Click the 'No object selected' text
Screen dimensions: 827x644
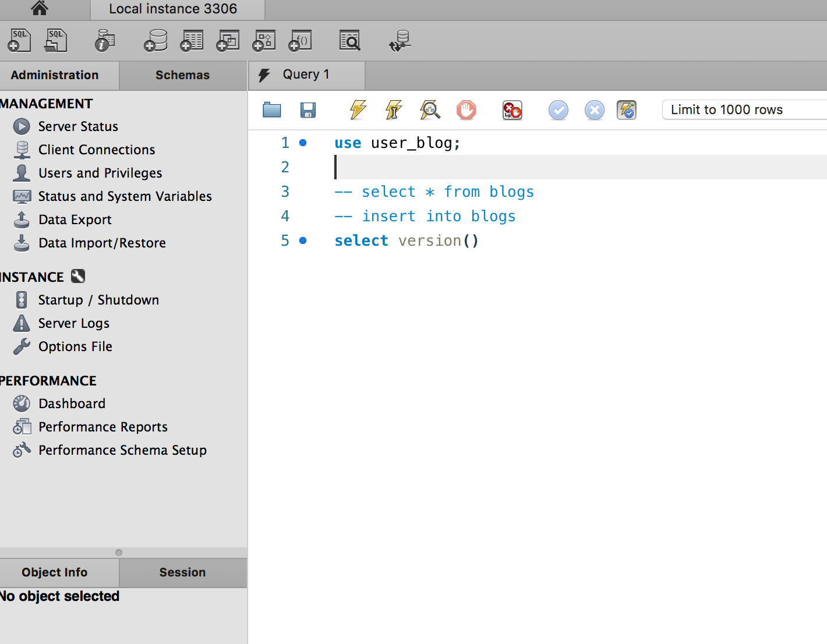pyautogui.click(x=59, y=596)
